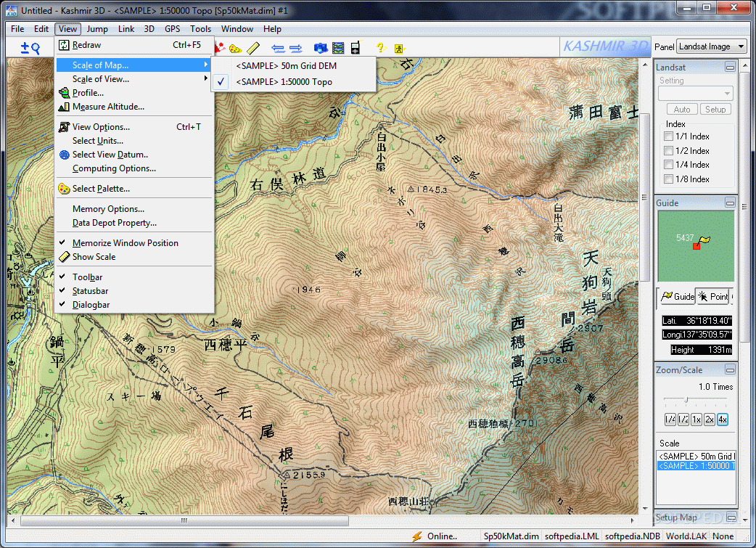Click the GPS device toolbar icon
Screen dimensions: 756x548
356,48
